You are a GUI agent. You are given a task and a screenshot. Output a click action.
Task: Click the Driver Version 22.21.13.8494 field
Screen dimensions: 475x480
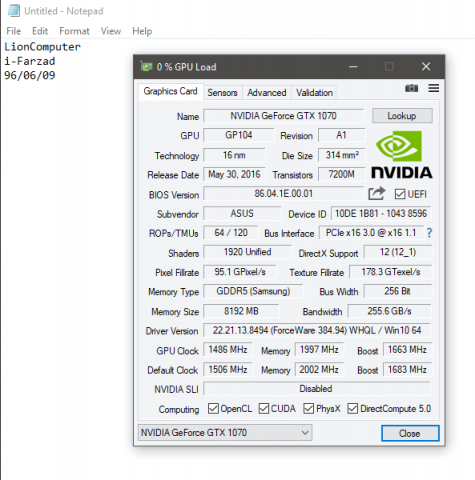[x=317, y=330]
